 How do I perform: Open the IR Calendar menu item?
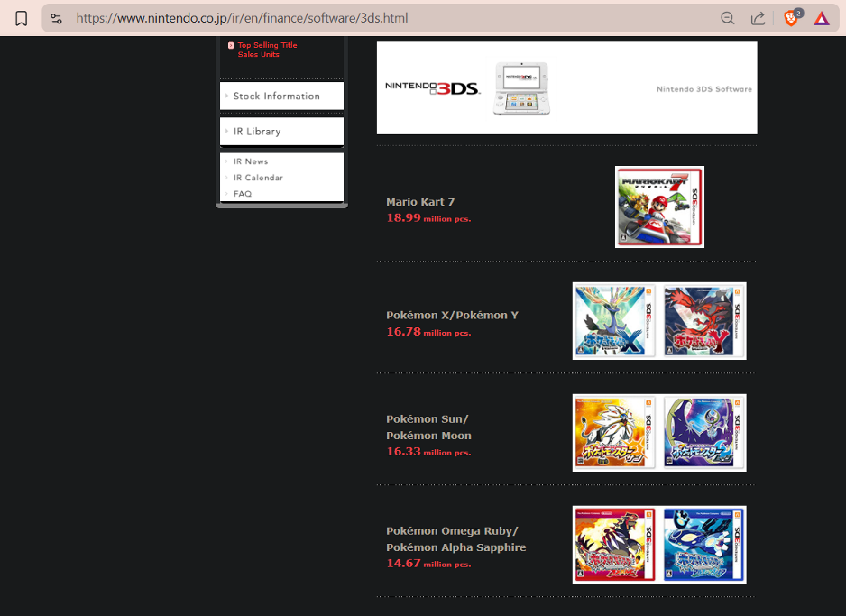(258, 178)
